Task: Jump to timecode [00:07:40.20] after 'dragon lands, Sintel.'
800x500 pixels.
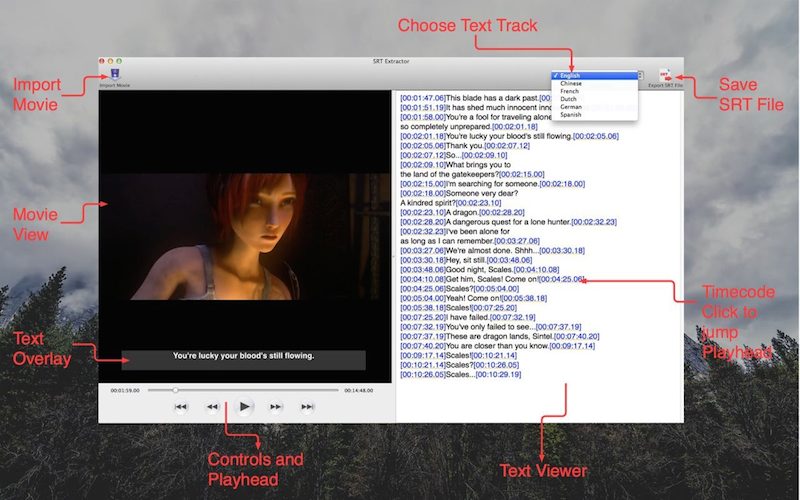Action: point(577,336)
